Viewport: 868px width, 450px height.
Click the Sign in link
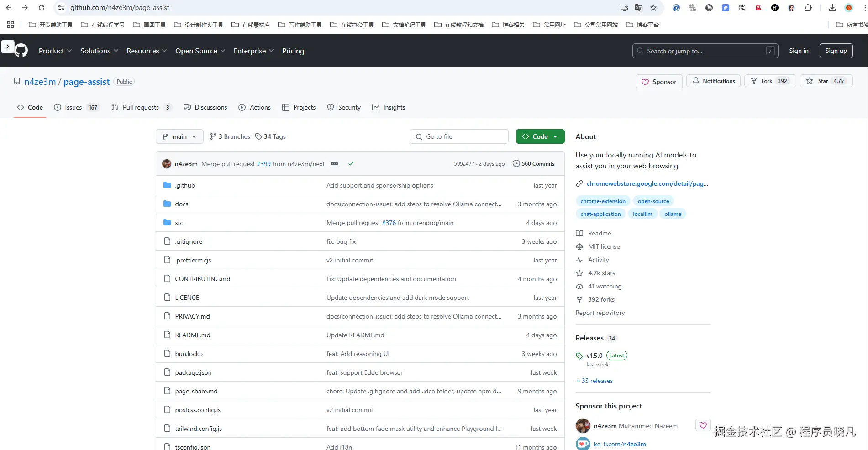[x=799, y=51]
